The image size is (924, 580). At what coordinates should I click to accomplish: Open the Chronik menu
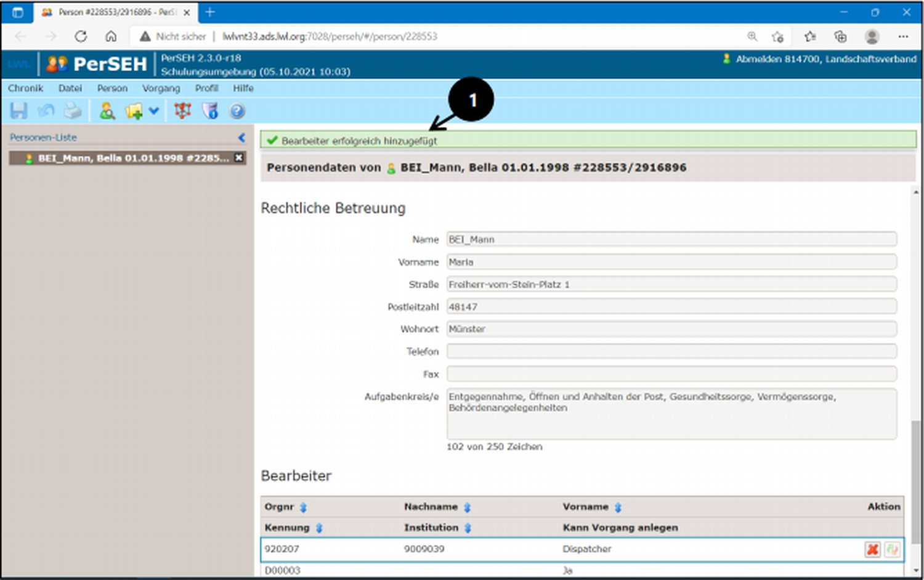click(x=25, y=88)
